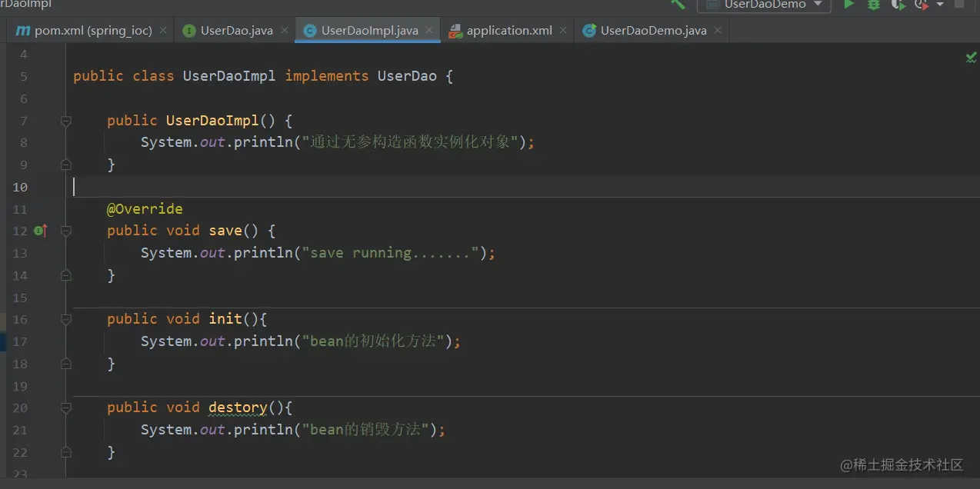Click the init method name
980x489 pixels.
coord(225,319)
